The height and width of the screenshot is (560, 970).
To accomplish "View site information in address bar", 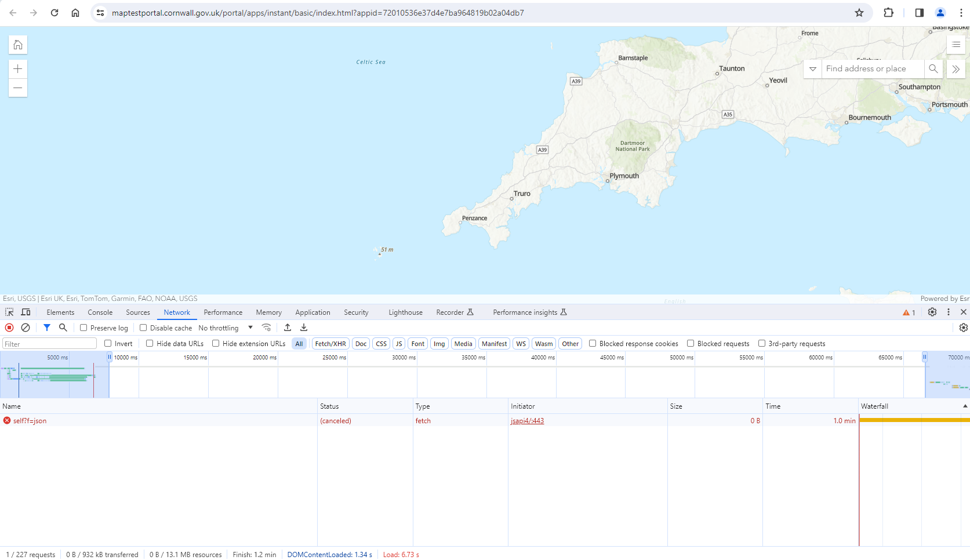I will click(100, 13).
